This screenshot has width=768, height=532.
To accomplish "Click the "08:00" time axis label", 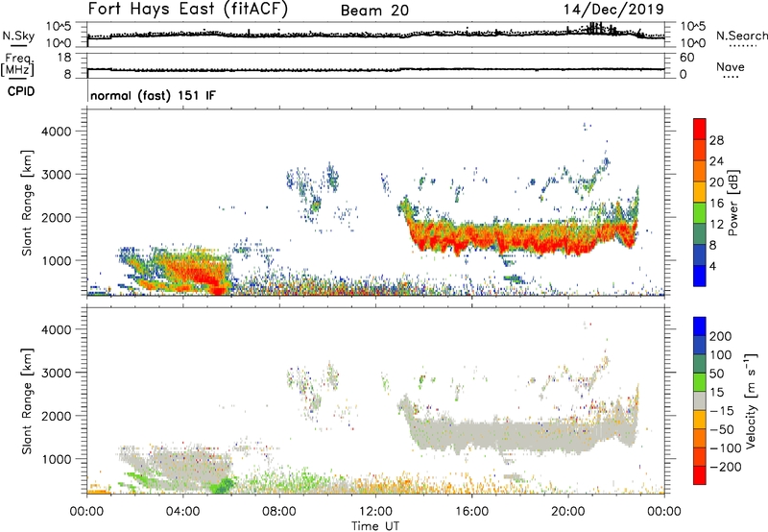I will pos(279,512).
